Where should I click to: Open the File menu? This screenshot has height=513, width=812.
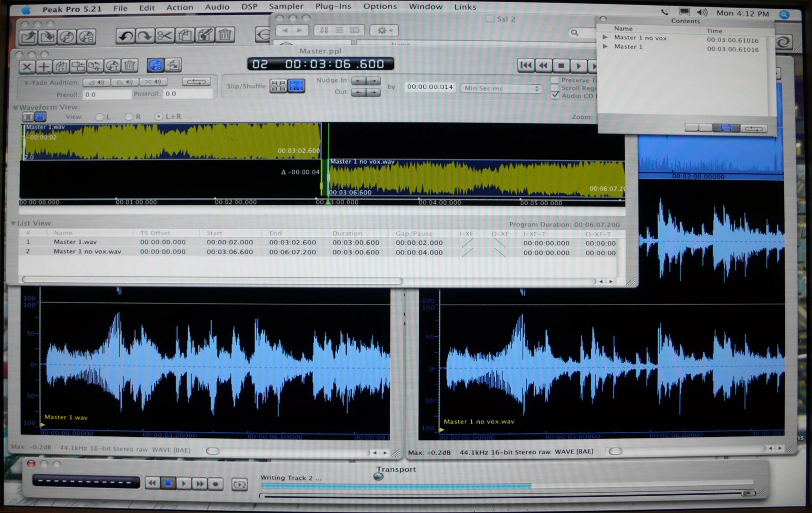[120, 8]
